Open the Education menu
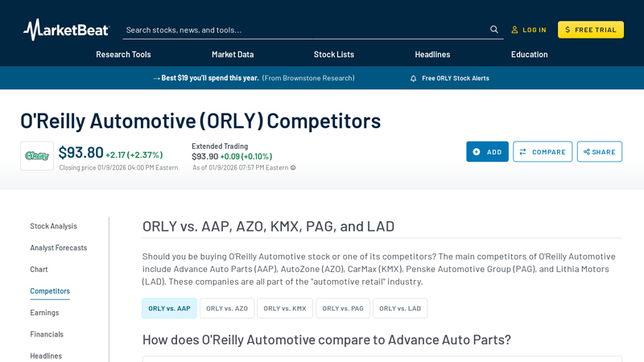 530,54
